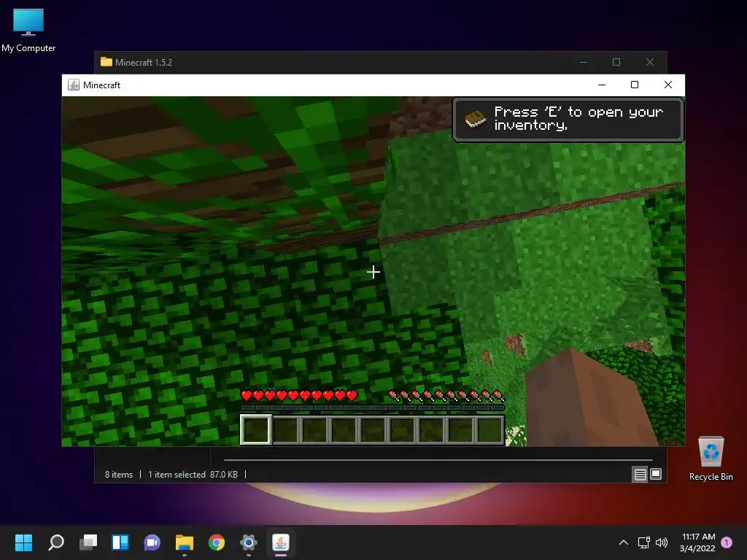747x560 pixels.
Task: Open the Windows Start menu
Action: (23, 542)
